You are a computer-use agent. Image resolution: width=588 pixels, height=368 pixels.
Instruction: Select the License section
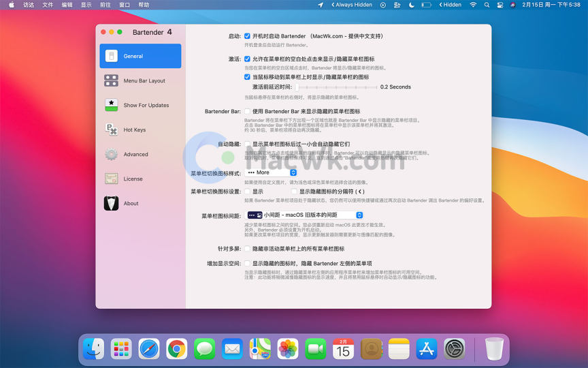coord(140,179)
